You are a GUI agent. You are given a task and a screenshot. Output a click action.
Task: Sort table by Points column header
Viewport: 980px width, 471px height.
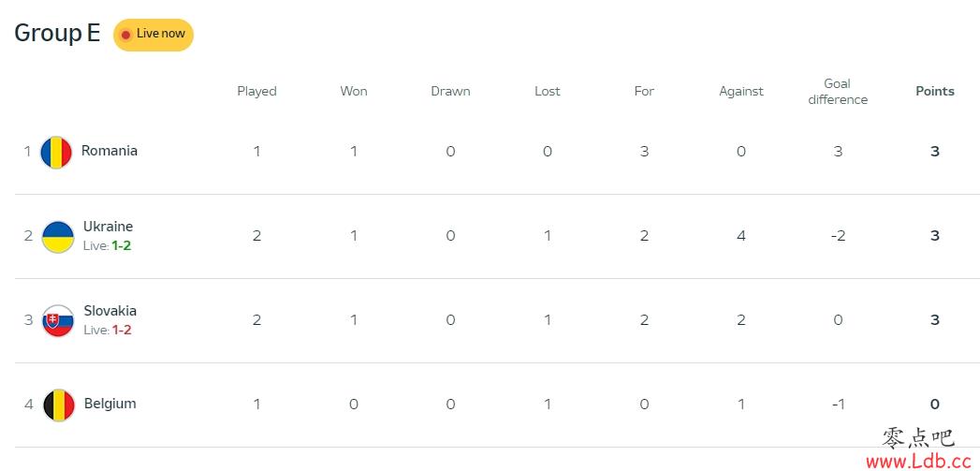[x=935, y=92]
